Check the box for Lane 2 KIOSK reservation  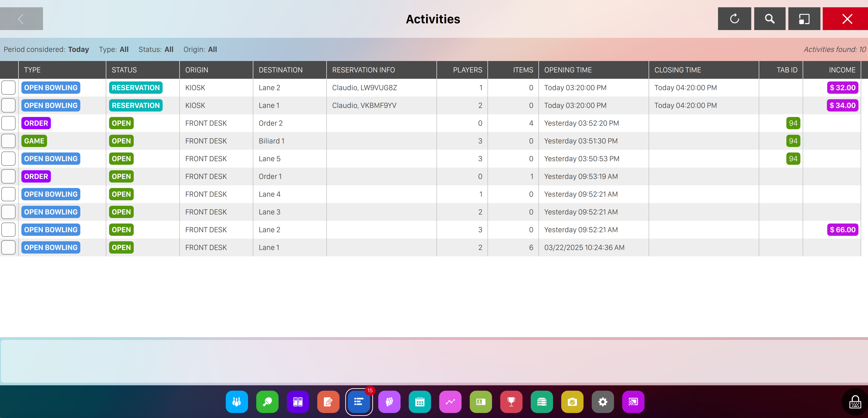pos(8,88)
